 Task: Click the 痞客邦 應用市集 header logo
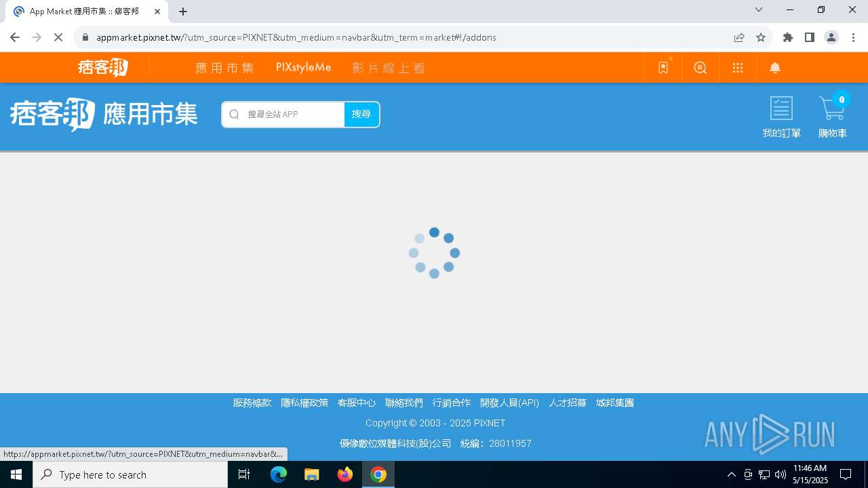[x=104, y=115]
